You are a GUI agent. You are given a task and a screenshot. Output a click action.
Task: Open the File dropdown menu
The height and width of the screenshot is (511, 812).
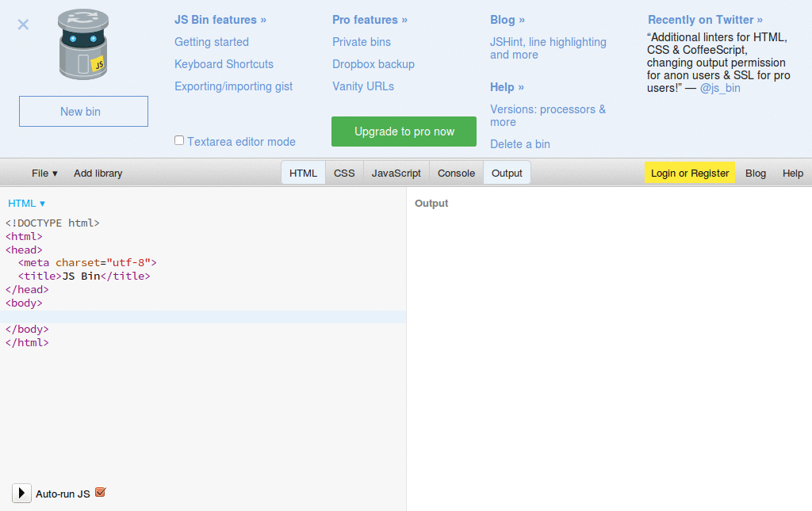(x=44, y=174)
